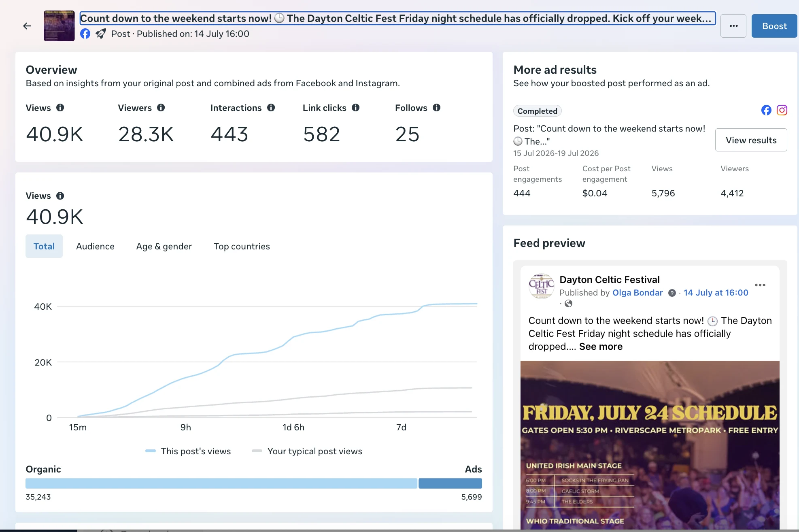Click the dark blue Ads views bar
The width and height of the screenshot is (799, 532).
coord(450,483)
